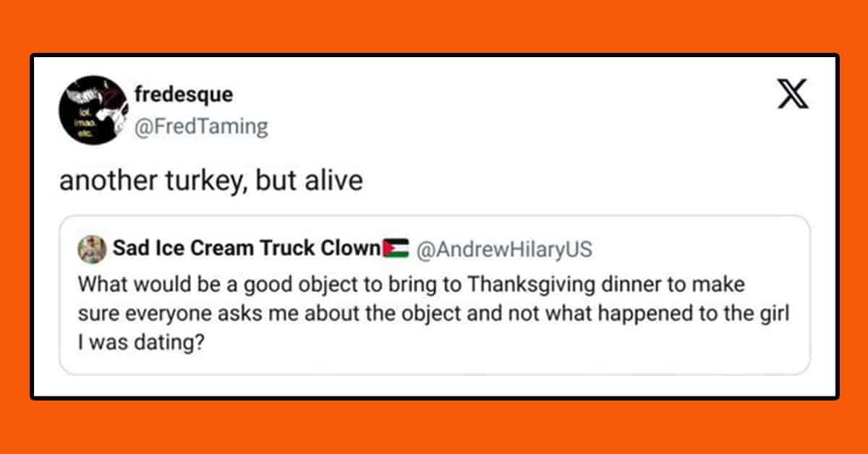Click 'I was dating?' in the quoted tweet

tap(137, 340)
